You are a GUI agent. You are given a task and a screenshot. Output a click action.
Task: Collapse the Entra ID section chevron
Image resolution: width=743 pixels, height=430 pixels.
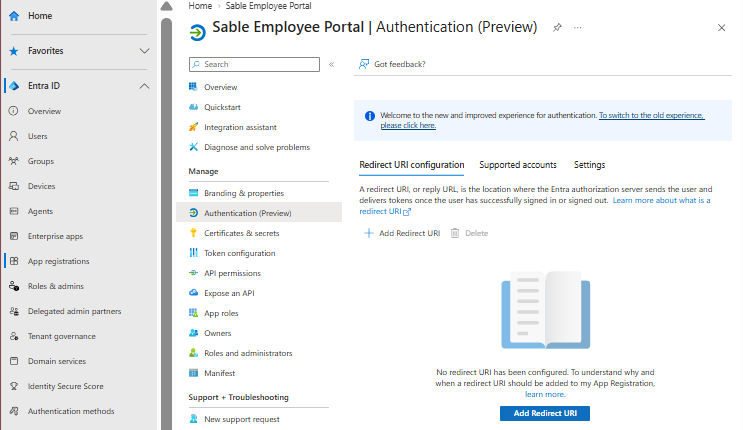click(145, 86)
